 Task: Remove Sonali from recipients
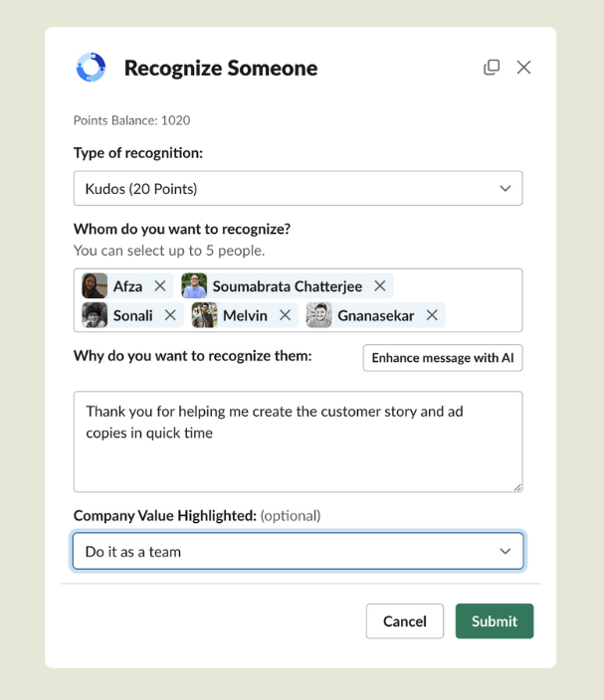(x=170, y=315)
